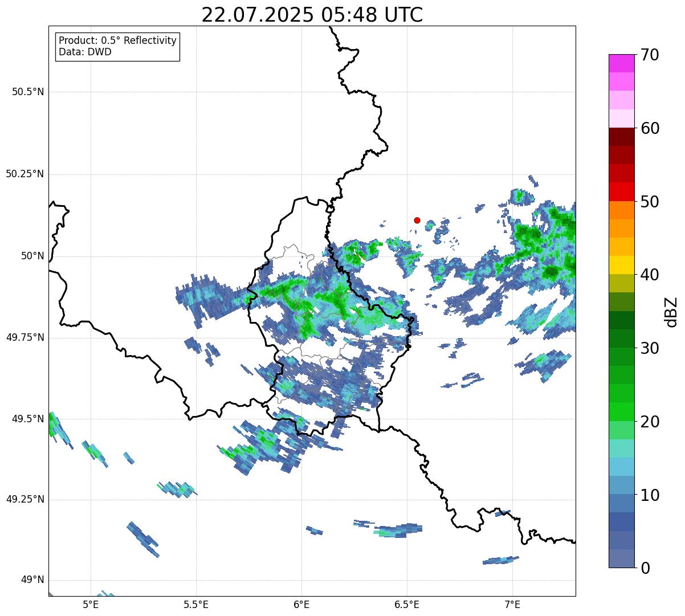Image resolution: width=685 pixels, height=616 pixels.
Task: Click the 5°E longitude label
Action: (x=91, y=604)
